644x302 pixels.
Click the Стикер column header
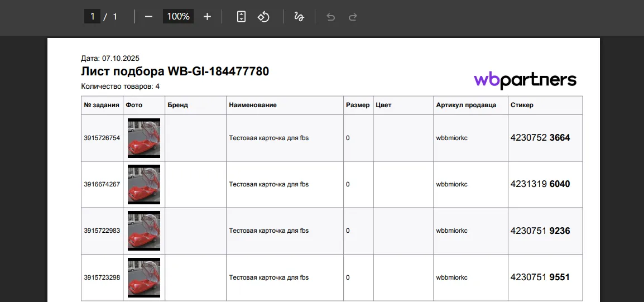(x=522, y=105)
